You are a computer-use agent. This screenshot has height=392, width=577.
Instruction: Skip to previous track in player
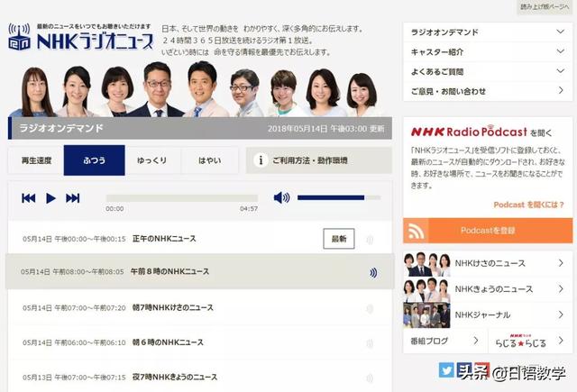(29, 198)
